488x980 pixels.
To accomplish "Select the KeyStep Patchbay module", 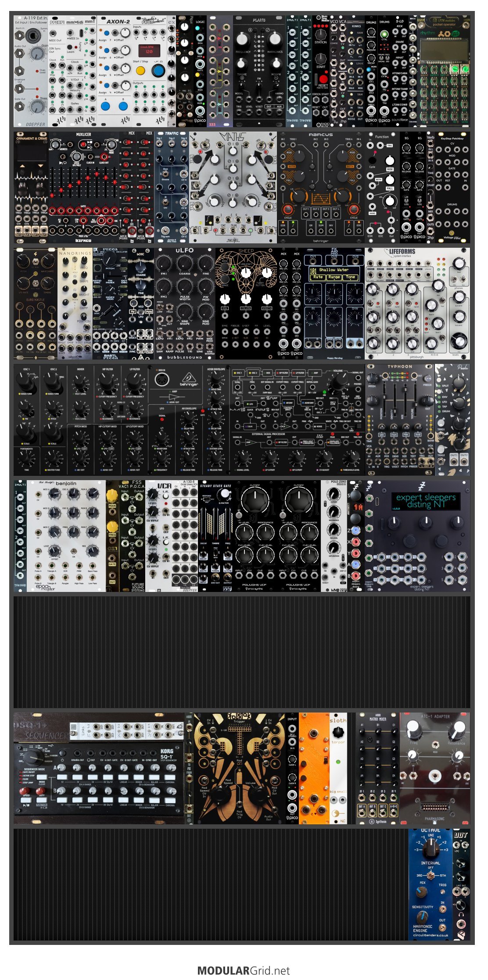I will 452,188.
